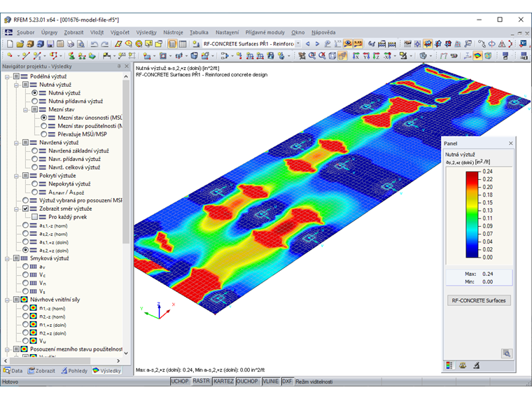
Task: Collapse the Mezní stav tree node
Action: (x=25, y=110)
